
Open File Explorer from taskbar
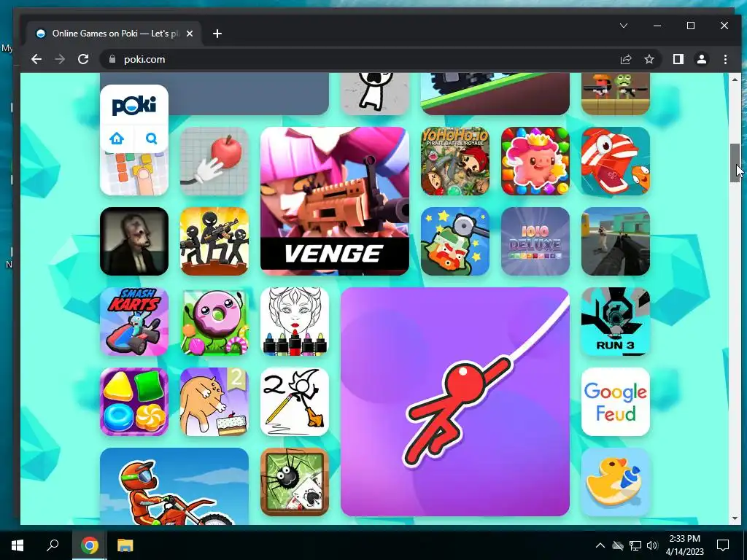click(x=125, y=545)
